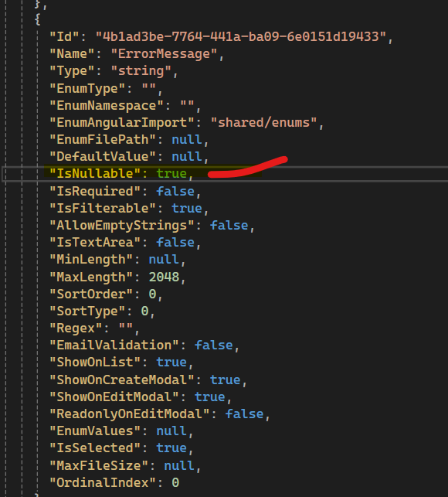448x497 pixels.
Task: Click the Id GUID string value
Action: (241, 37)
